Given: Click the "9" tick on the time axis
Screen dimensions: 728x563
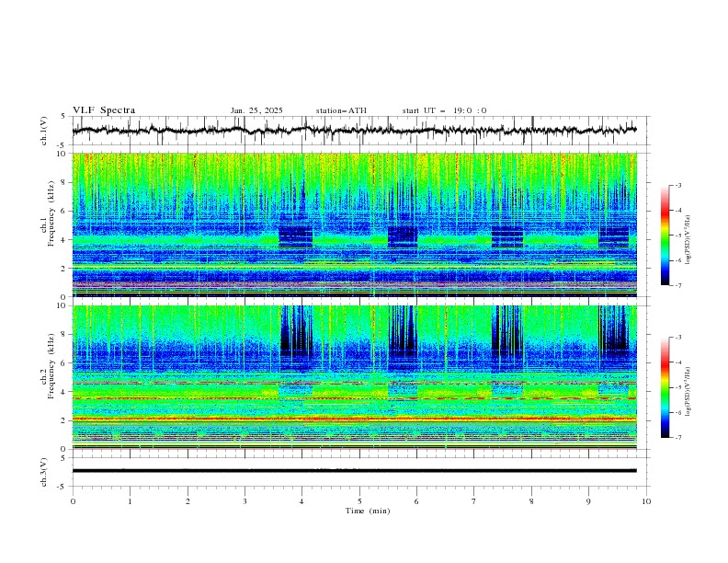Looking at the screenshot, I should 588,501.
